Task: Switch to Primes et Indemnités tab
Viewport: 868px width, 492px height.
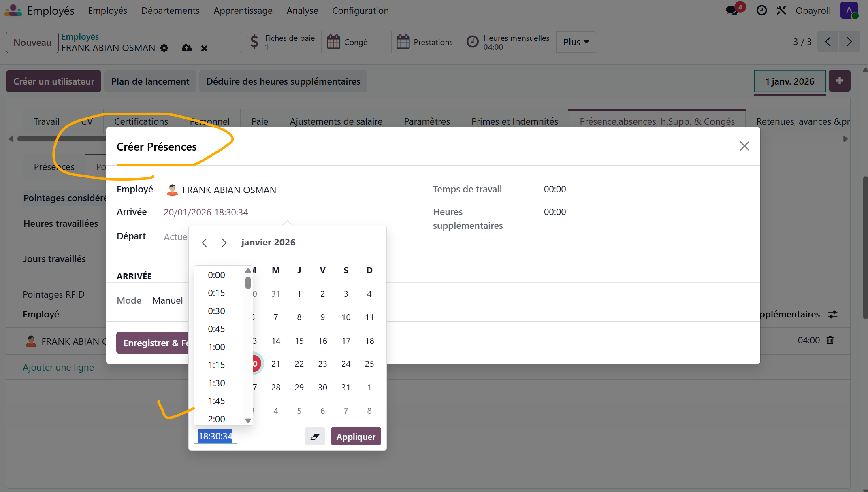Action: point(514,121)
